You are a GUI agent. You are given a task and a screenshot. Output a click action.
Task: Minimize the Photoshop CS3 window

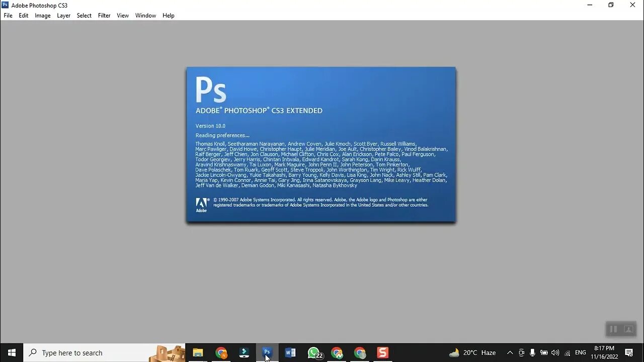click(590, 5)
